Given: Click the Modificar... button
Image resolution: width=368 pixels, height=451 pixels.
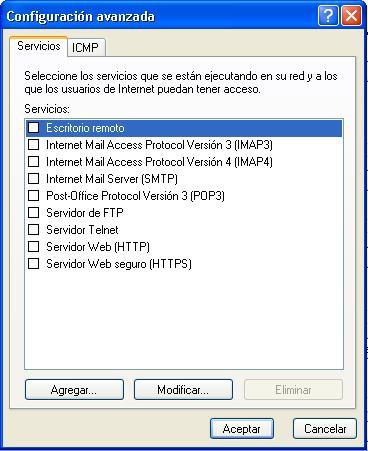Looking at the screenshot, I should [183, 390].
